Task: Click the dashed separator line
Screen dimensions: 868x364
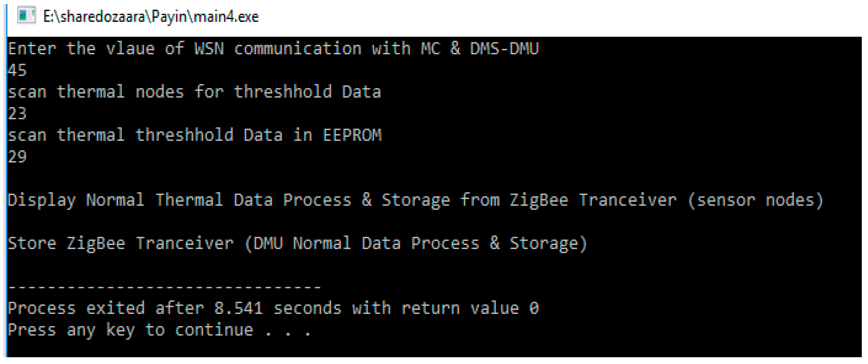Action: coord(164,287)
